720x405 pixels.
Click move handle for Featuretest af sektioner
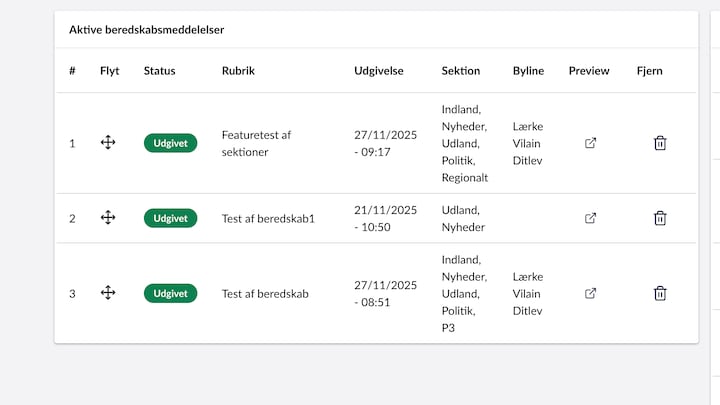[x=108, y=143]
